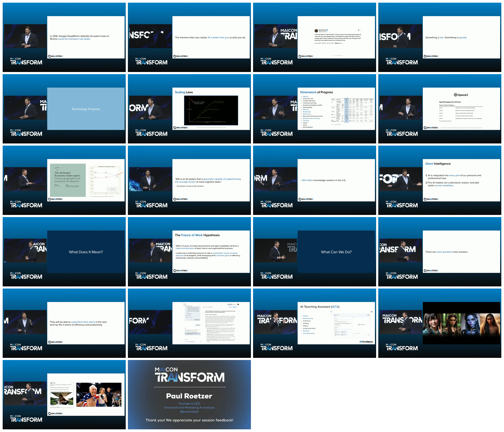Image resolution: width=504 pixels, height=432 pixels.
Task: Open the 'AI Teaching Assistant (AITA)' thumbnail
Action: [x=315, y=323]
